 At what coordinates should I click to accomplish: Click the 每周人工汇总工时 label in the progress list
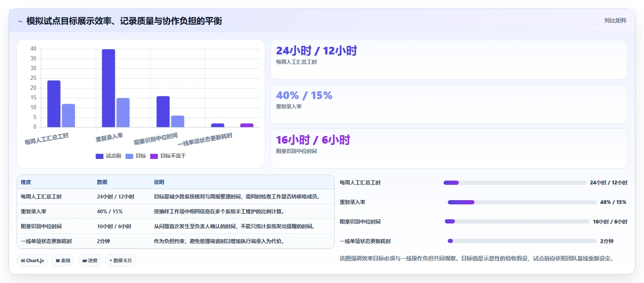click(360, 183)
